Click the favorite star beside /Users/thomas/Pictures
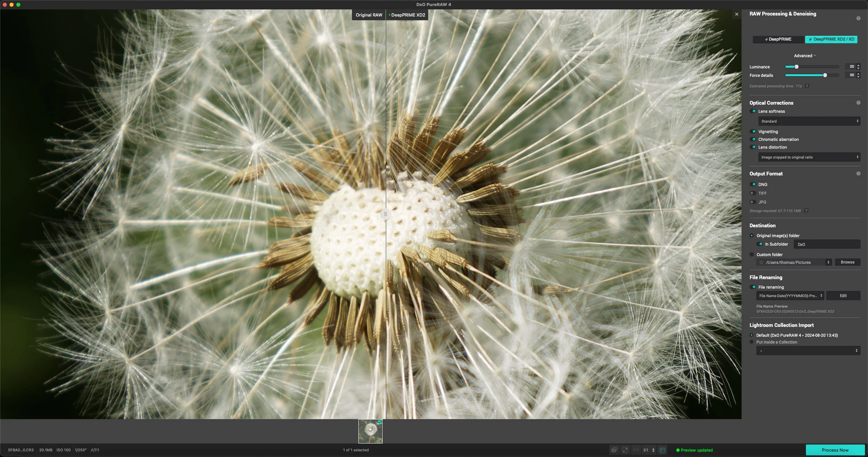The image size is (868, 457). [761, 262]
